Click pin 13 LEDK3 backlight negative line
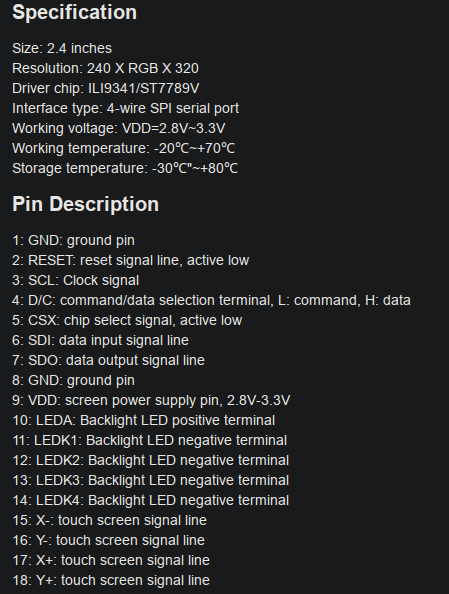Image resolution: width=449 pixels, height=594 pixels. point(150,480)
